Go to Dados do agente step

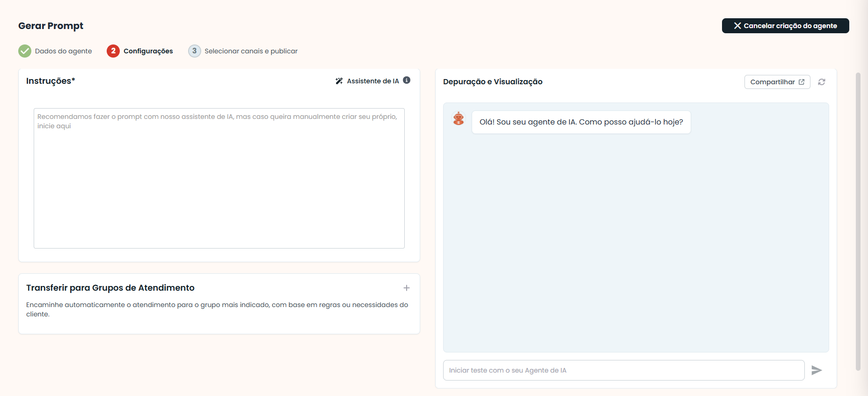click(63, 51)
